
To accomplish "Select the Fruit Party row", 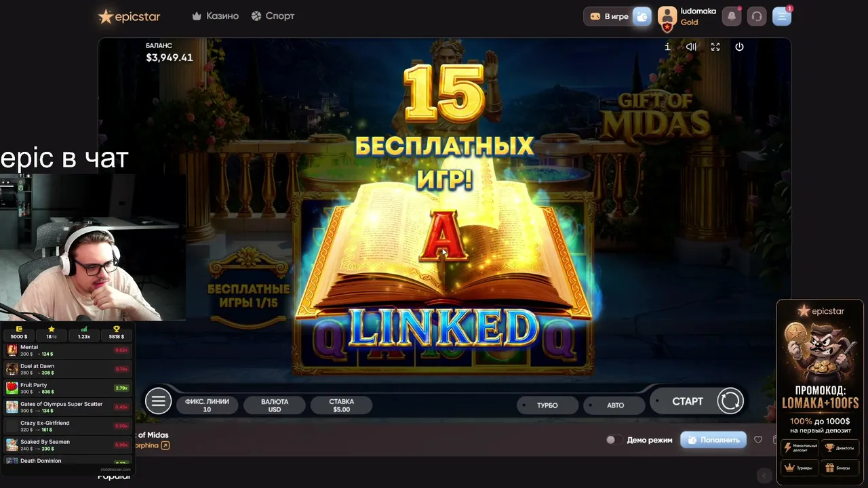I will click(68, 388).
